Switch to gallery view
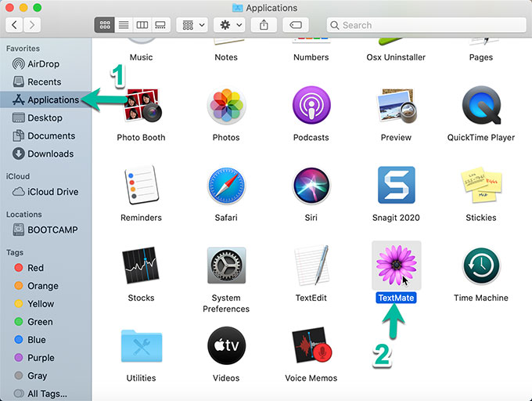This screenshot has width=532, height=401. (160, 25)
